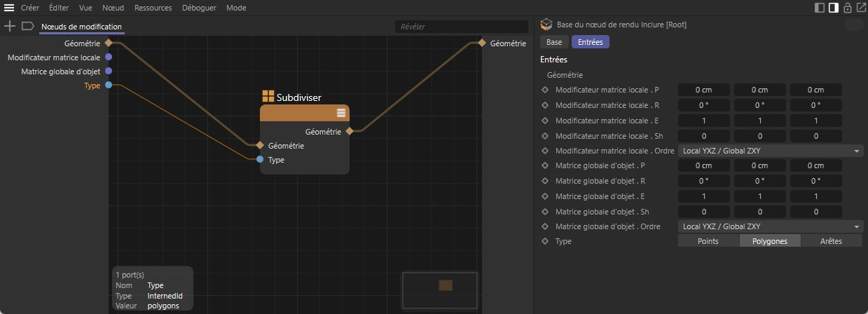Toggle the left side panel layout icon
Viewport: 868px width, 314px height.
(820, 8)
